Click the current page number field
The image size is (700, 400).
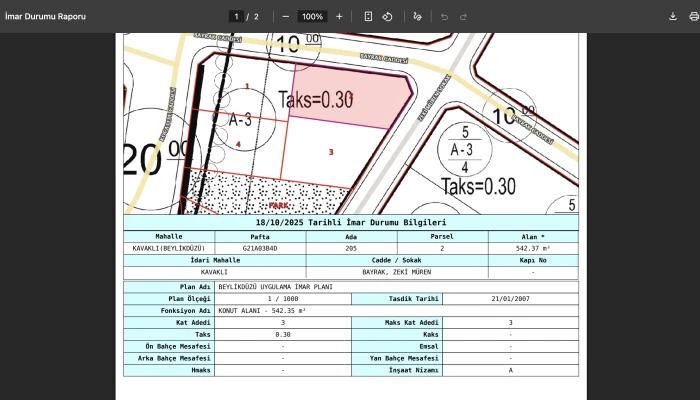pyautogui.click(x=237, y=17)
